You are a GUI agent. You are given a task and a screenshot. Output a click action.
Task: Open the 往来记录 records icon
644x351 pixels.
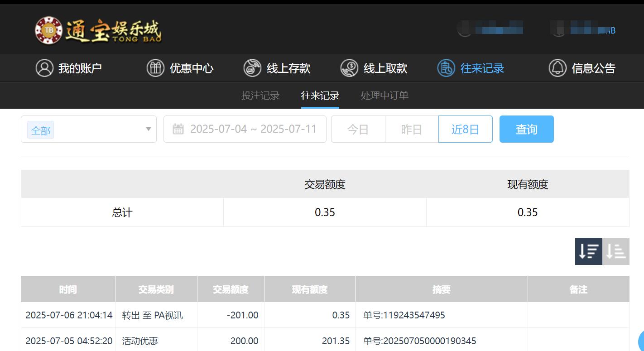(446, 68)
